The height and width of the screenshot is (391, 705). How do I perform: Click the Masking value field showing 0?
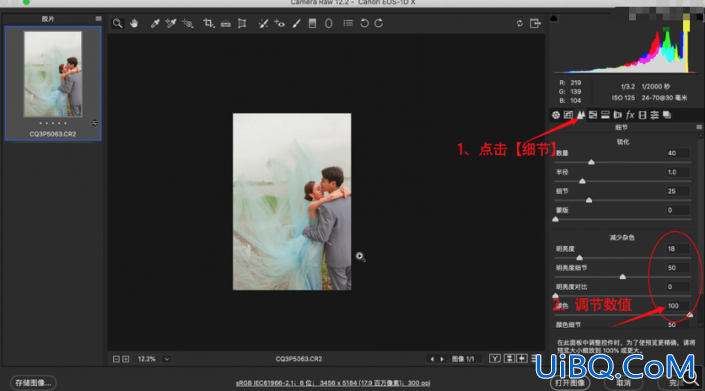point(678,210)
